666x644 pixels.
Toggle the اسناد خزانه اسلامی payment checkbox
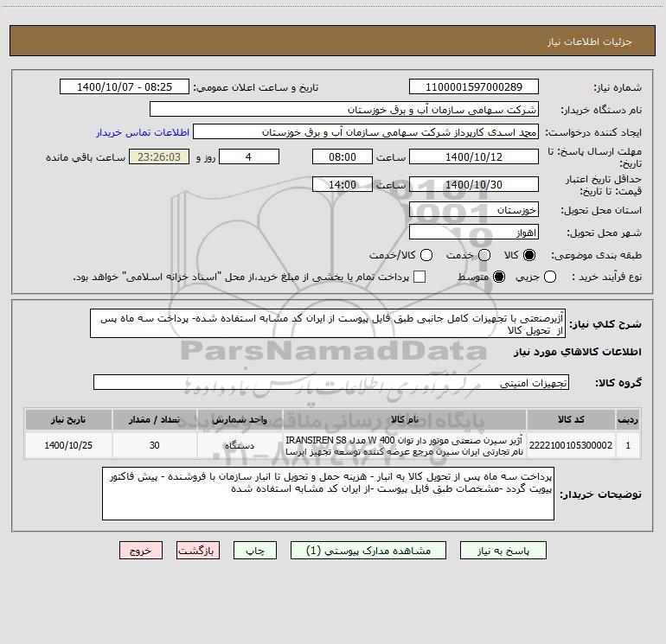point(419,277)
